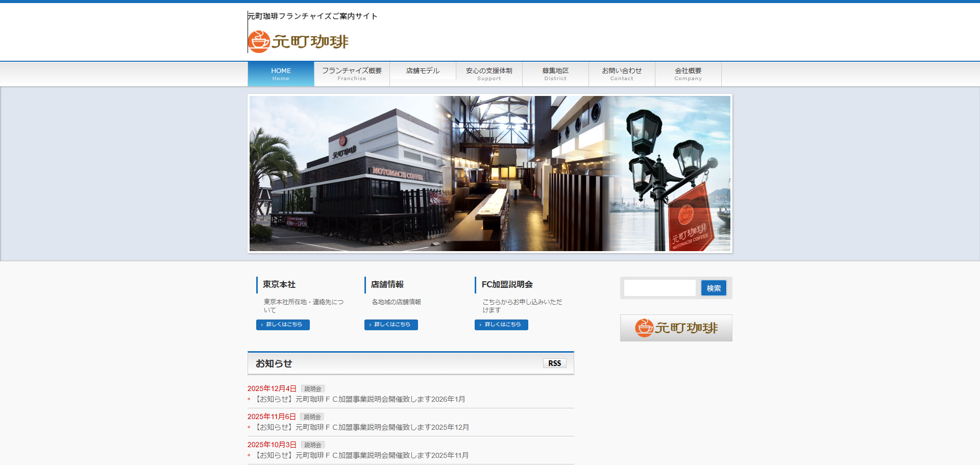Open the 会社概要 Company menu item
Viewport: 980px width, 465px height.
click(x=688, y=74)
